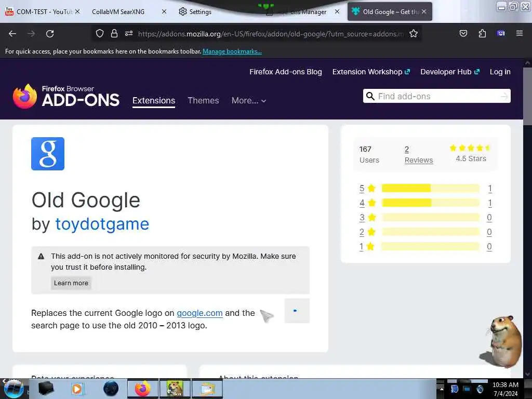Bookmark this page with the star icon

pos(413,33)
